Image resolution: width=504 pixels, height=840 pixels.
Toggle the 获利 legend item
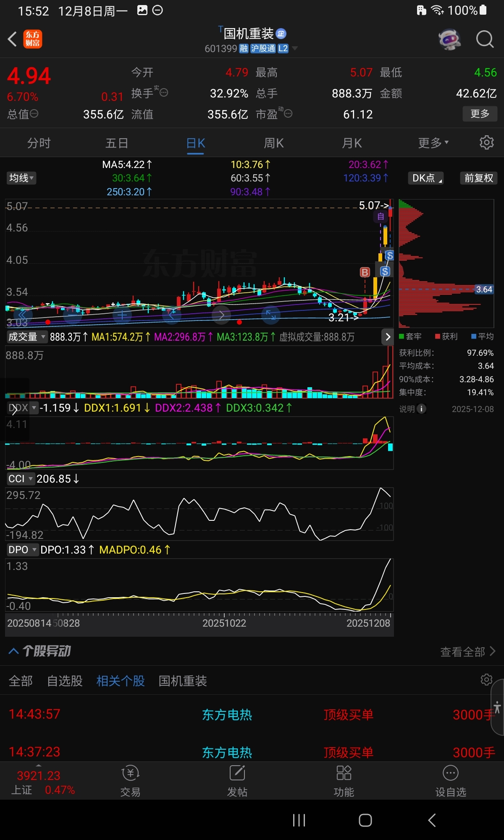(446, 336)
